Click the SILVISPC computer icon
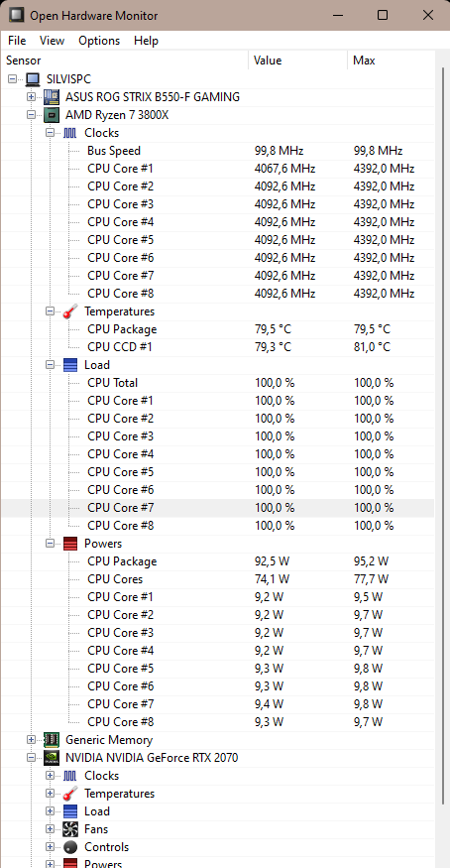This screenshot has width=450, height=868. [x=33, y=79]
